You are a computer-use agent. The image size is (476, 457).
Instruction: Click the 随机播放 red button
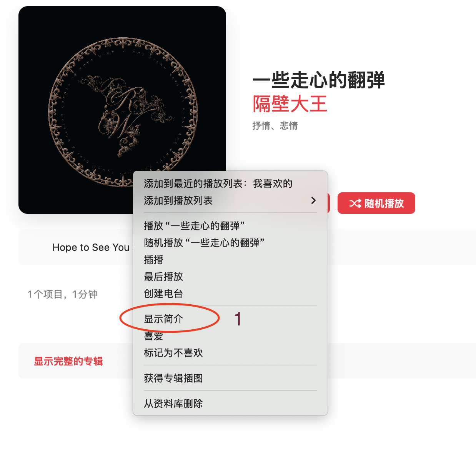pos(376,203)
